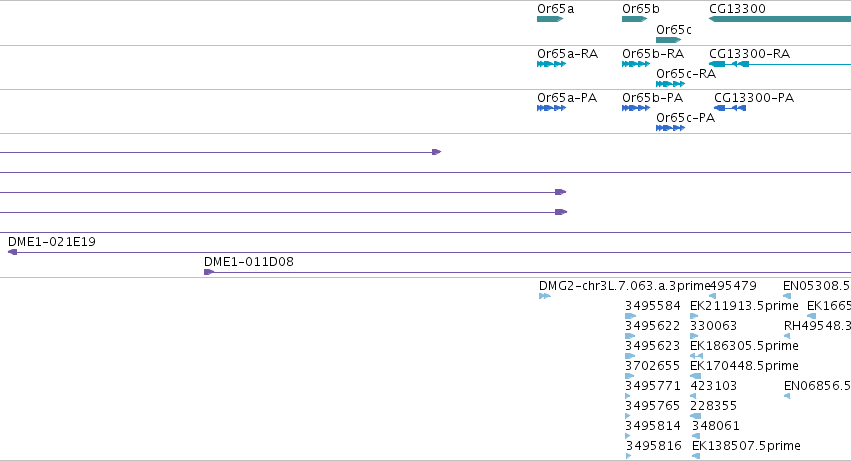This screenshot has height=461, width=851.
Task: Pick the Or65a-PA protein glyph
Action: 551,108
